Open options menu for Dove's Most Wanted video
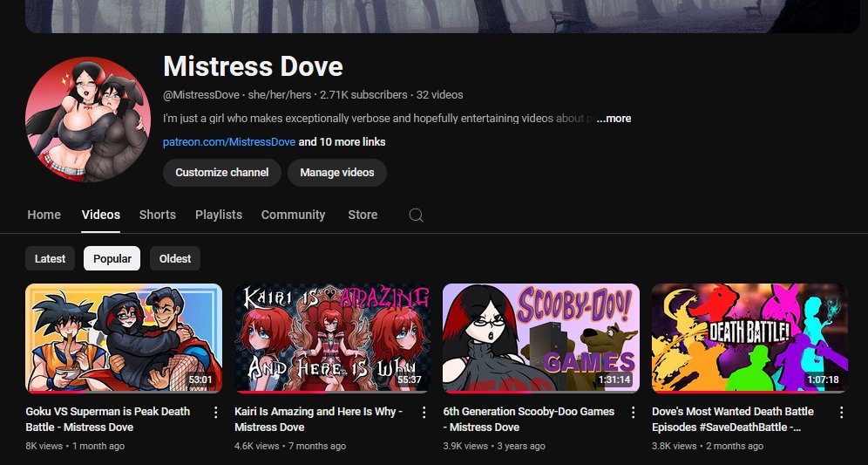The width and height of the screenshot is (868, 465). [x=842, y=412]
